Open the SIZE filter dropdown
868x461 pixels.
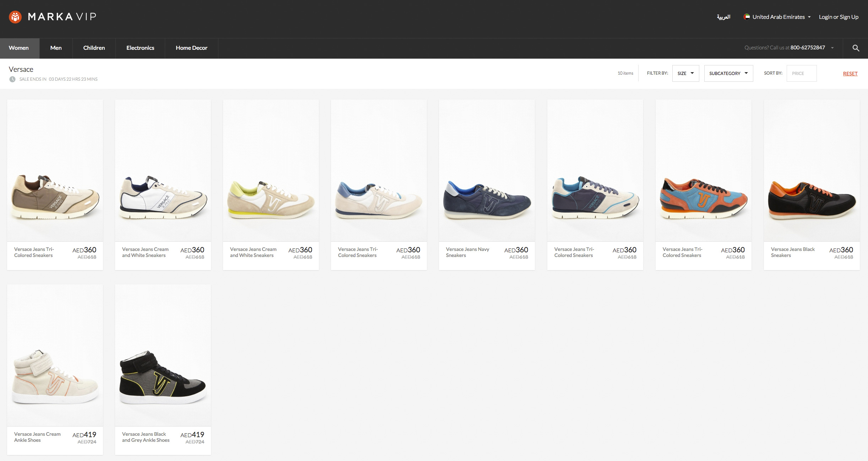685,73
